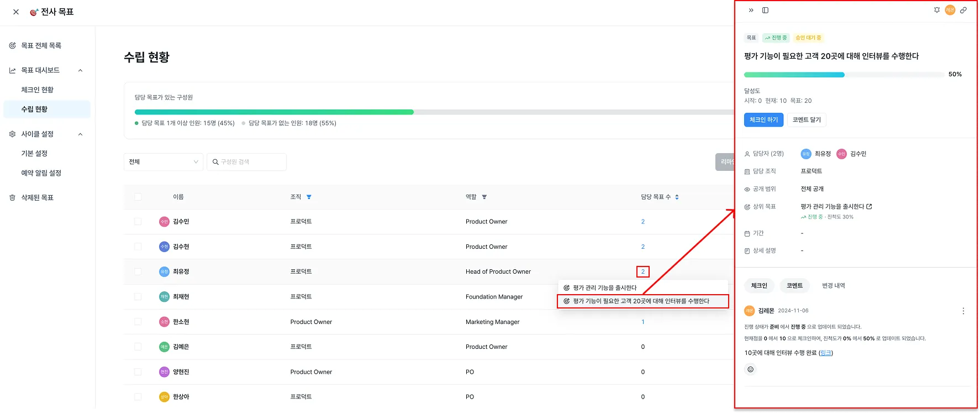Click the 역할 column filter icon
Viewport: 980px width, 413px height.
tap(484, 197)
